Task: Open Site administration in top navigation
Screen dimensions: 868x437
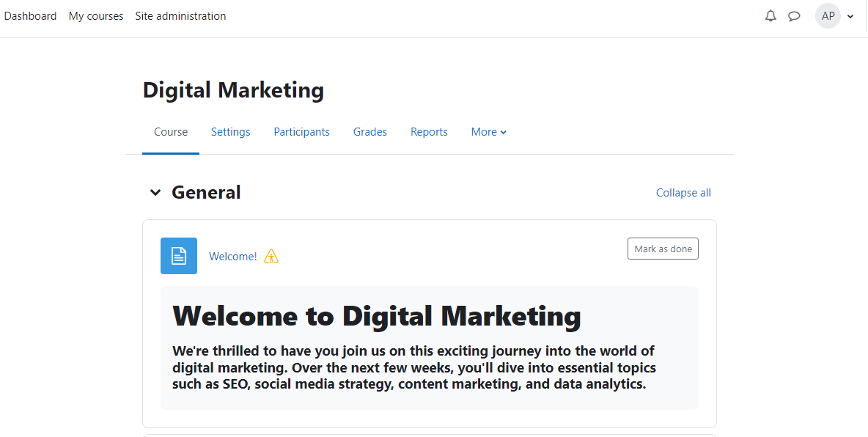Action: [180, 16]
